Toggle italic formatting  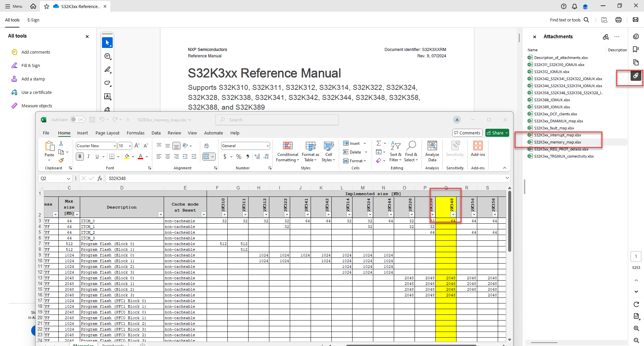coord(89,157)
